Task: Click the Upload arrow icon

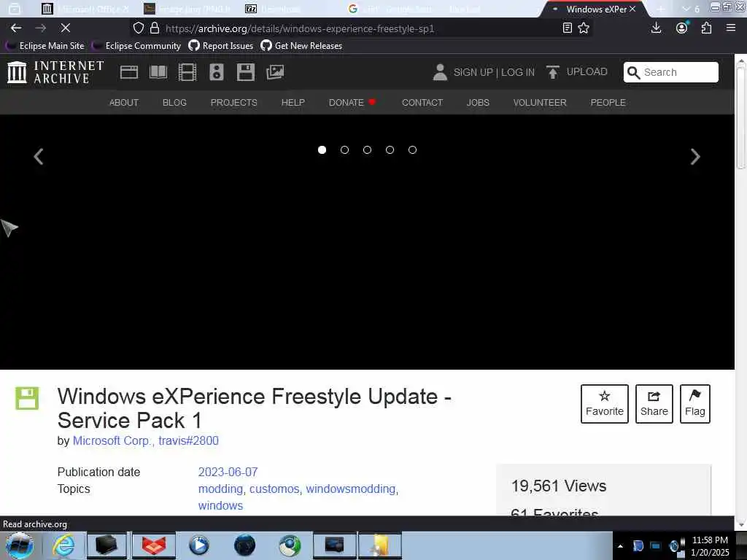Action: [x=553, y=72]
